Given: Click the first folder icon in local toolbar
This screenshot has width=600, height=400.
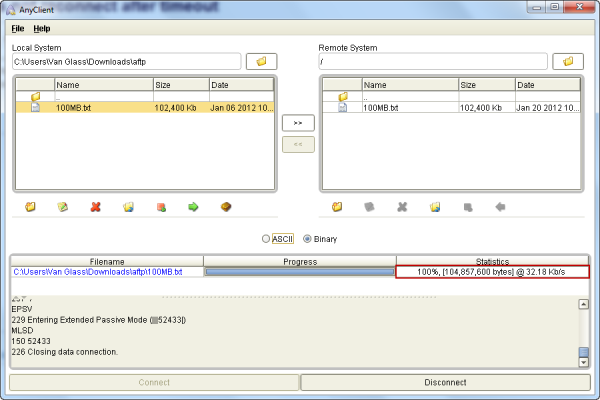Looking at the screenshot, I should (30, 207).
